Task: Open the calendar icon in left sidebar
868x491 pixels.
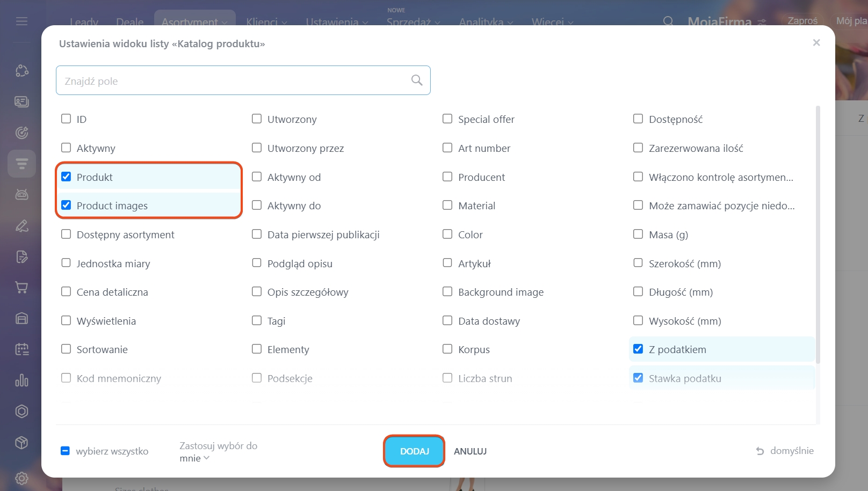Action: pos(21,349)
